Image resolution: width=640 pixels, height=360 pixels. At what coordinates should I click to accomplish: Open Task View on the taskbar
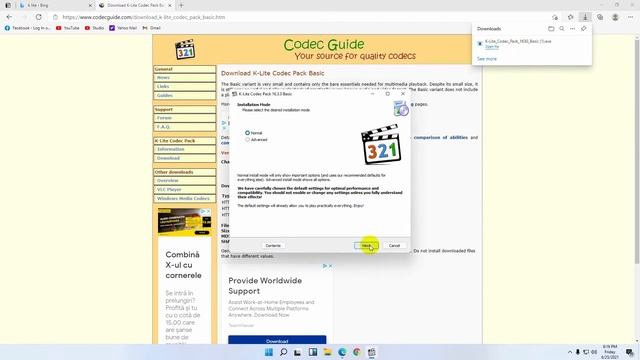[298, 352]
